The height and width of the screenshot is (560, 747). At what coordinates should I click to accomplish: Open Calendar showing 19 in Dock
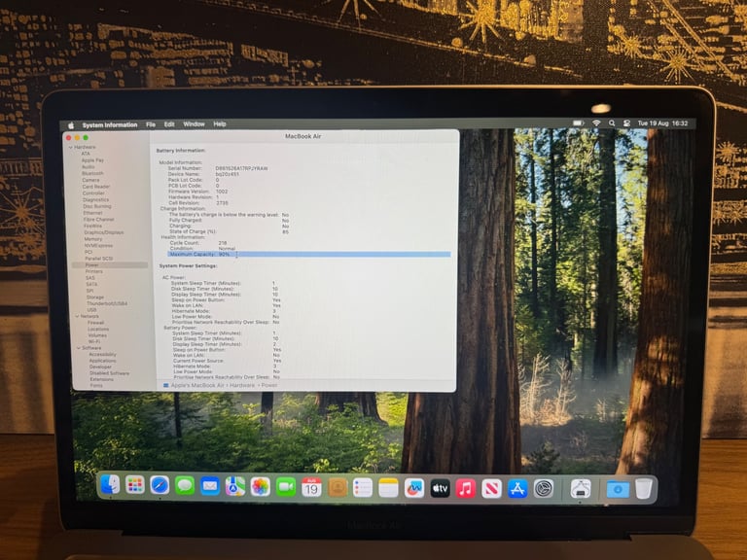point(311,488)
